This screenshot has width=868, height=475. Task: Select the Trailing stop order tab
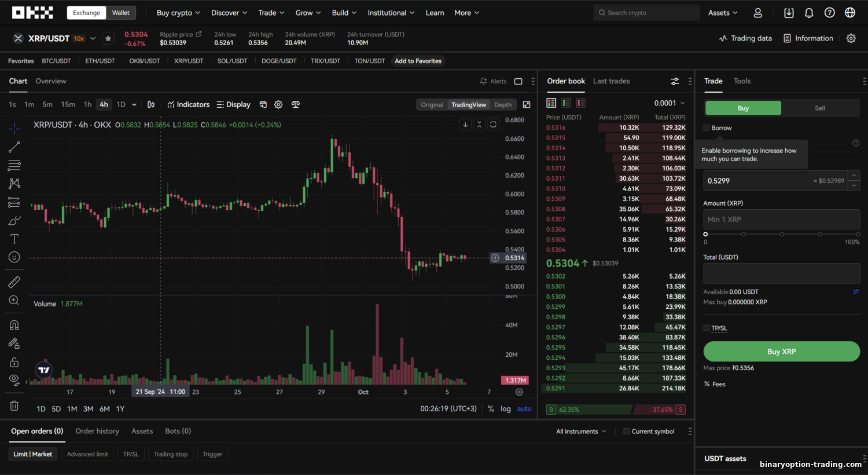(171, 454)
